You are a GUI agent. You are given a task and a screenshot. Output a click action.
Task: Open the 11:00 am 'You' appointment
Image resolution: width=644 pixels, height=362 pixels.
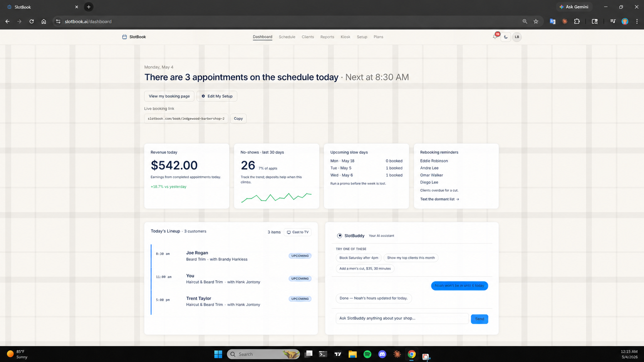coord(231,278)
